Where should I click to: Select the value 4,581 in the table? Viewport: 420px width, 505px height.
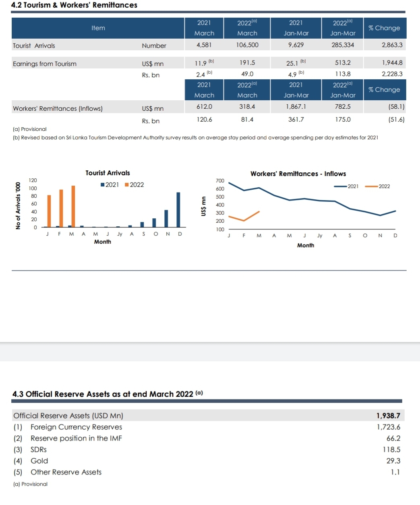(x=204, y=45)
